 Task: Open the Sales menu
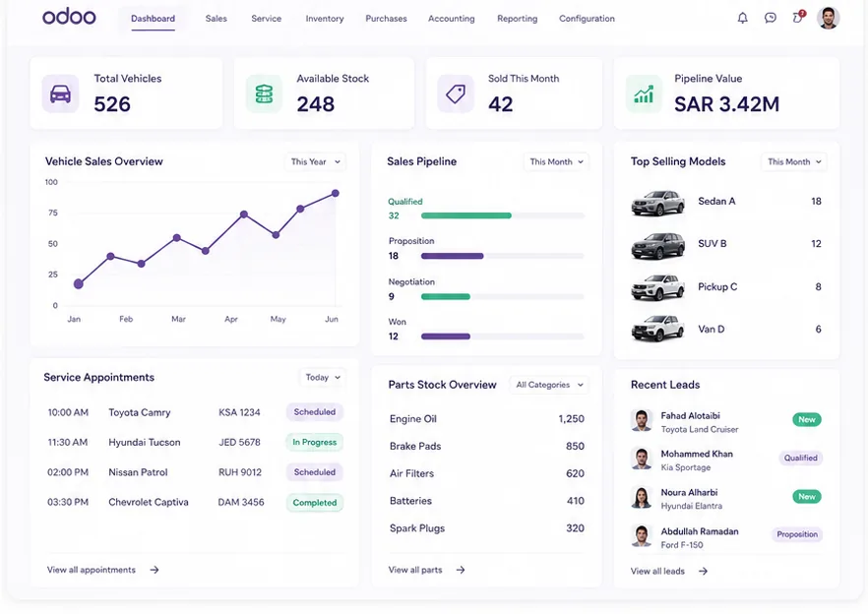216,19
